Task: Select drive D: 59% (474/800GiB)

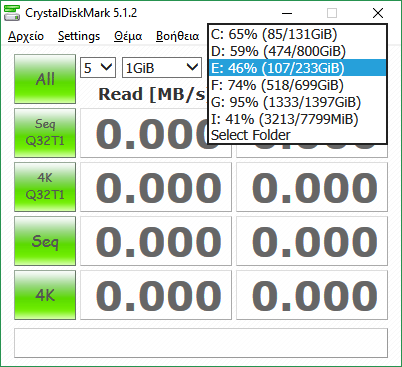Action: (297, 51)
